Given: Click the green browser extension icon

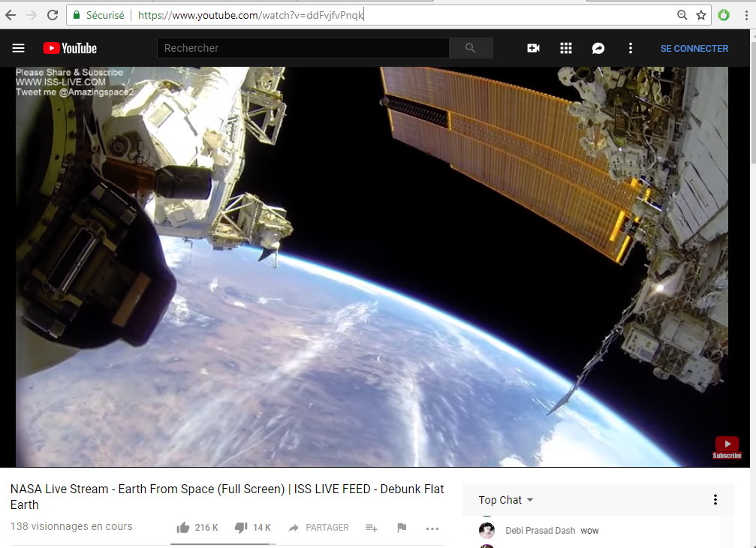Looking at the screenshot, I should pos(723,15).
